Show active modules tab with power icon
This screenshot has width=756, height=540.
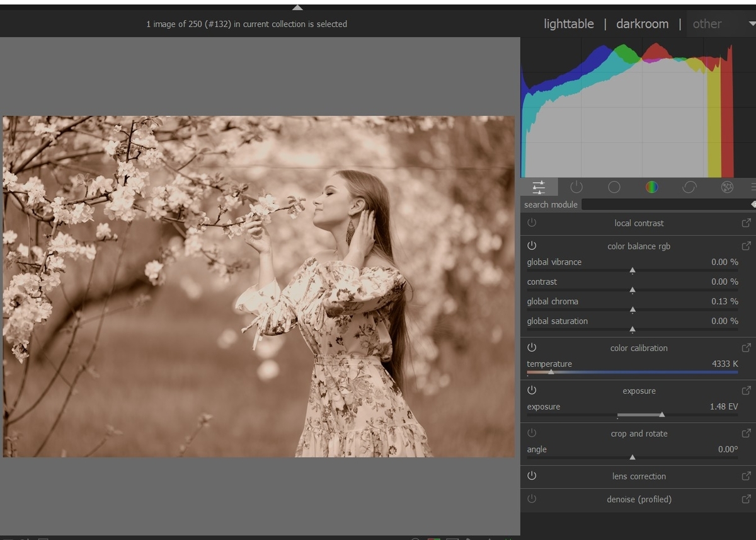pos(576,187)
